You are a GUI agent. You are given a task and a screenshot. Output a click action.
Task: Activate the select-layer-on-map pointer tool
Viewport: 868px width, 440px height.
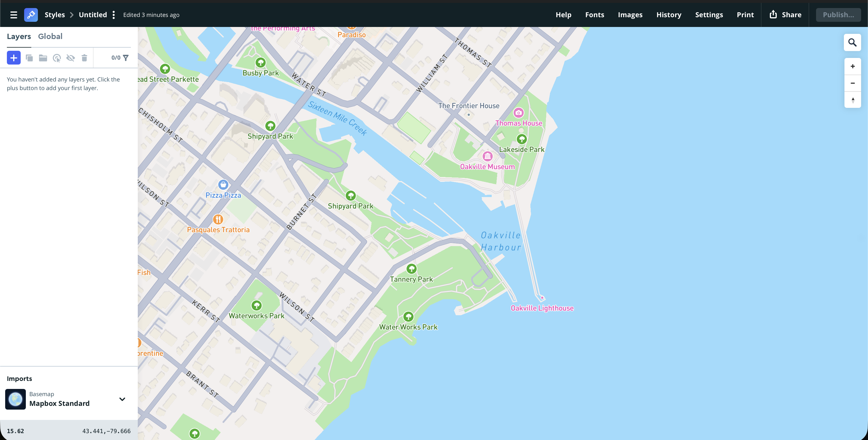tap(57, 58)
